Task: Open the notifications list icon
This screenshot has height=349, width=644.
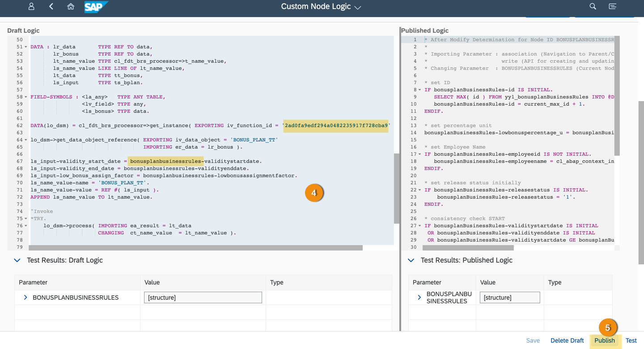Action: pyautogui.click(x=613, y=6)
